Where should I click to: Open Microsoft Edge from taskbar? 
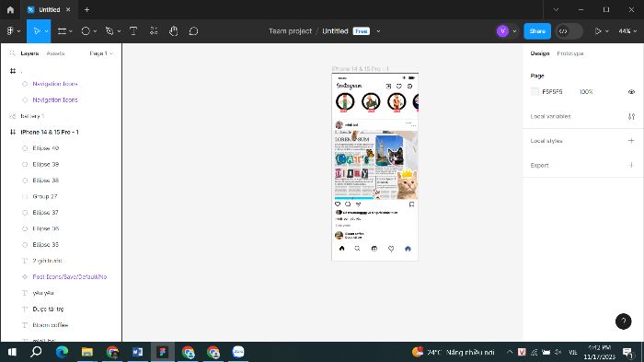pyautogui.click(x=62, y=352)
